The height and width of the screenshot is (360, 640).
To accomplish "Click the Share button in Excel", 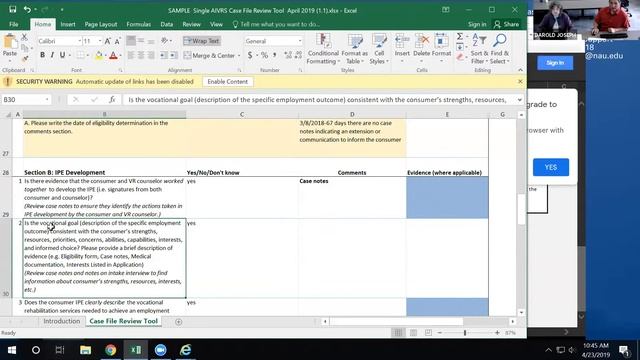I will (x=506, y=24).
